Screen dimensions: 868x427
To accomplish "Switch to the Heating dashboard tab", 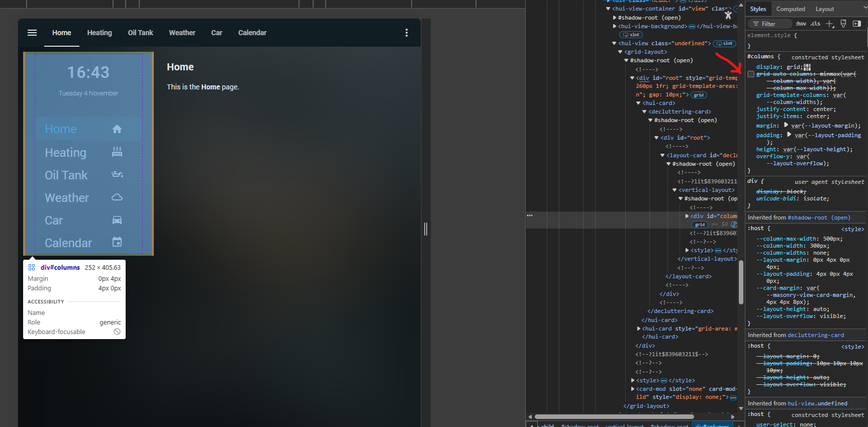I will pos(100,33).
